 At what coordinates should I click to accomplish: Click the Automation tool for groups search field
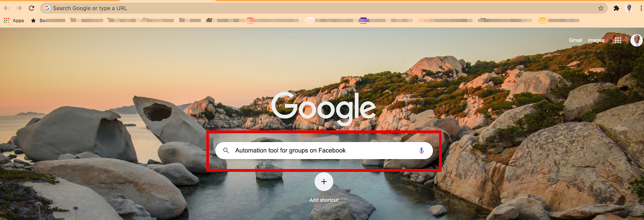(x=324, y=150)
